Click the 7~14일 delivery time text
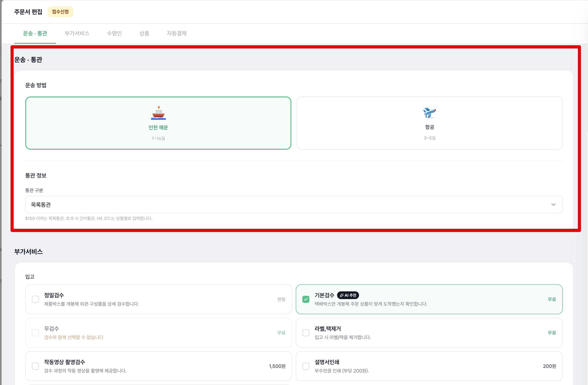 pyautogui.click(x=158, y=138)
